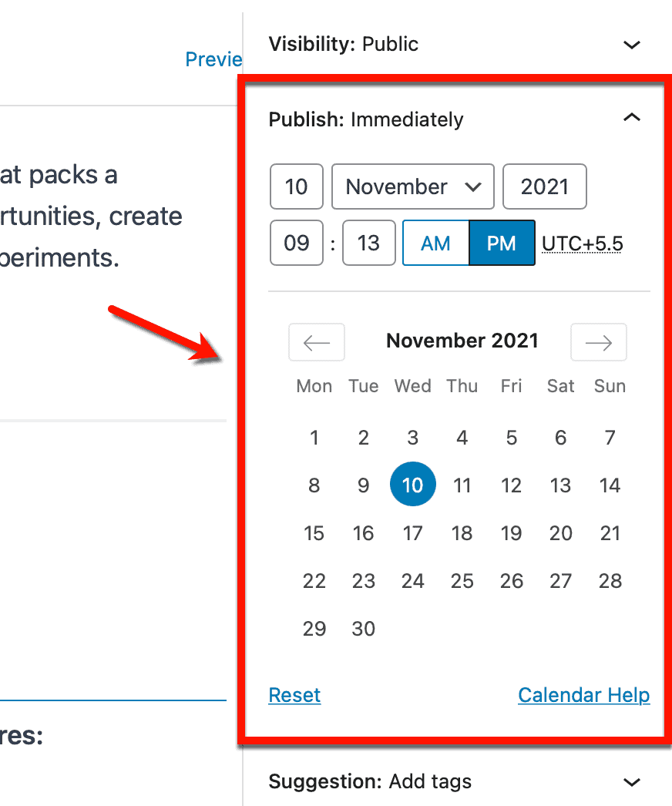672x806 pixels.
Task: Click the minutes field showing 13
Action: 368,243
